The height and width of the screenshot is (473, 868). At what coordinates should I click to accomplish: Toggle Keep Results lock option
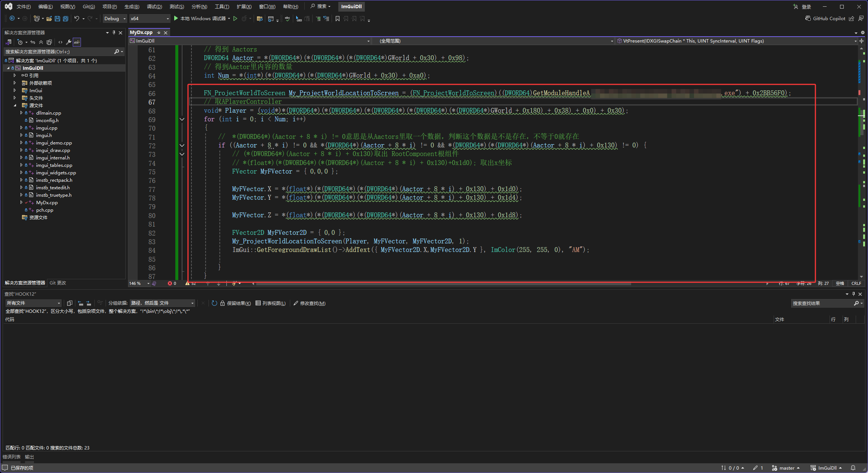[x=235, y=303]
